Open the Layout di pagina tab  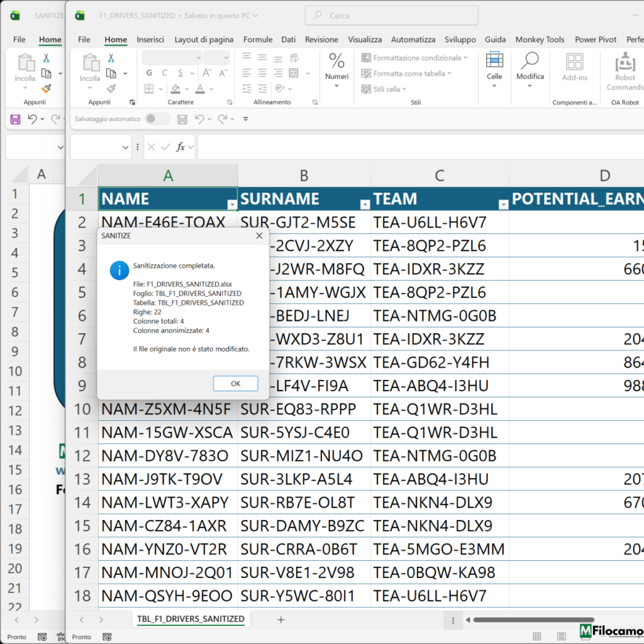click(x=204, y=40)
